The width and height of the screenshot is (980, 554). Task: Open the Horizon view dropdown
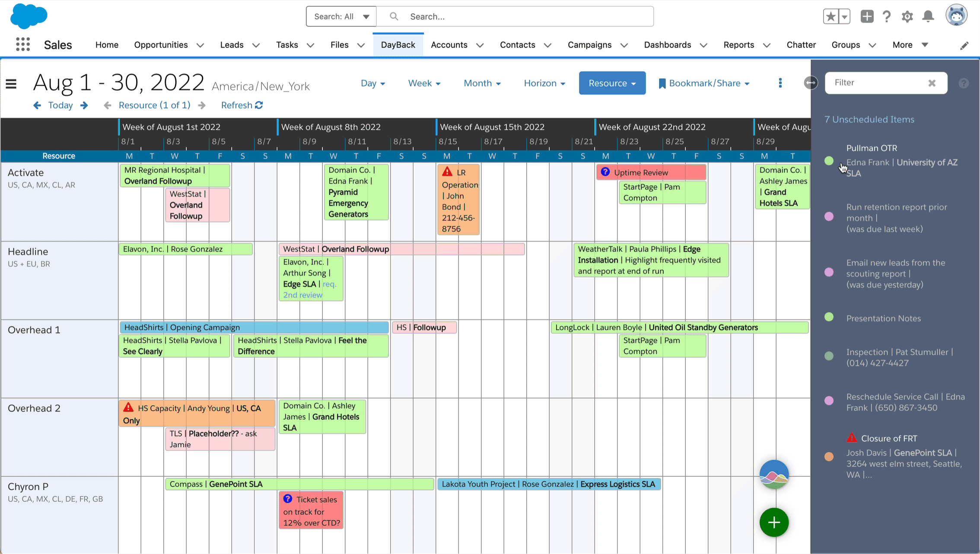[544, 83]
